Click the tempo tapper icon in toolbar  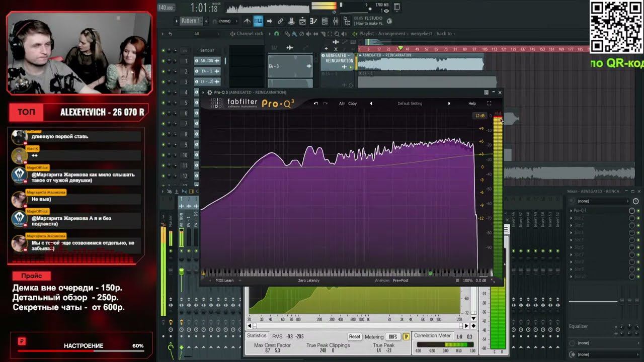[x=247, y=21]
